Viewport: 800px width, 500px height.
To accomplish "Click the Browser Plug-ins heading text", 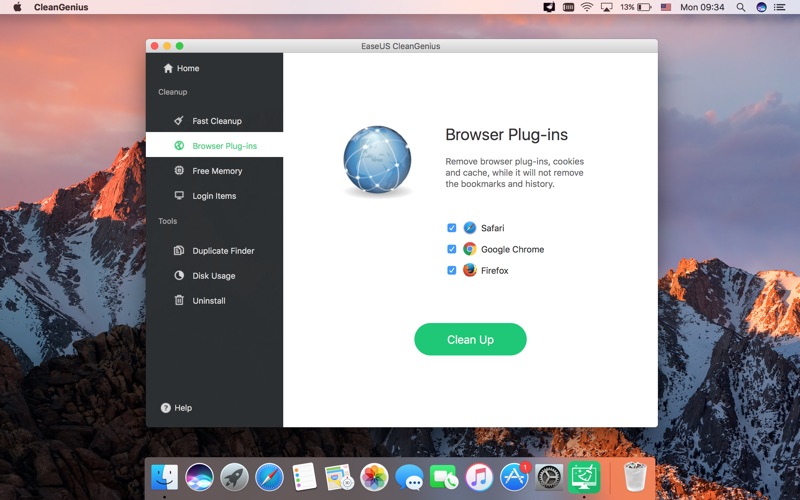I will coord(506,135).
